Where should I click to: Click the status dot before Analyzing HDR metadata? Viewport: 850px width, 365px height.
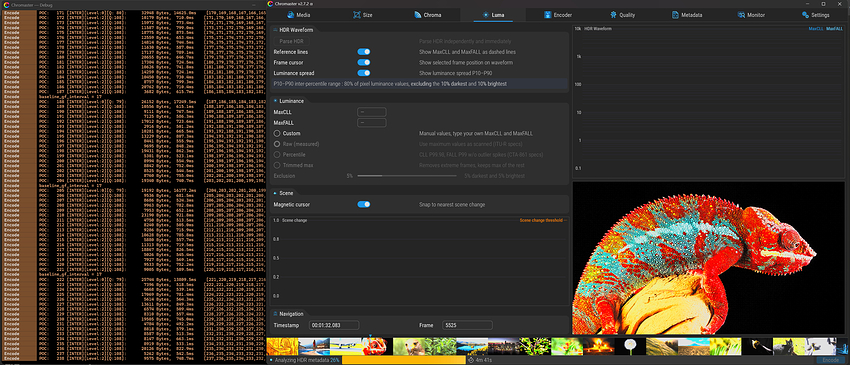click(x=271, y=360)
